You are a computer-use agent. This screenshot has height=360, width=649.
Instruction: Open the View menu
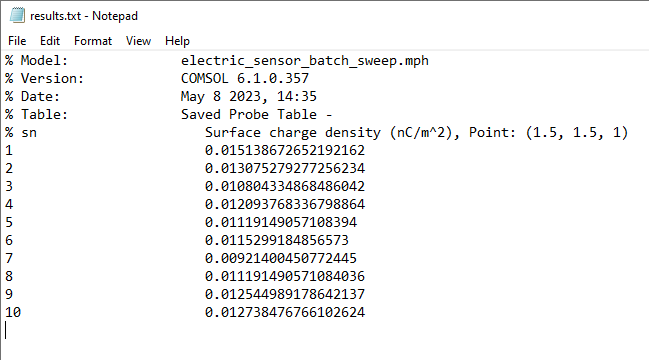coord(138,41)
